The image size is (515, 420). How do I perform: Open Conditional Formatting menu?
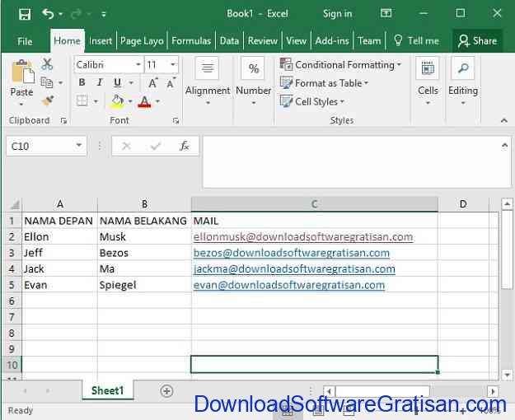(340, 65)
